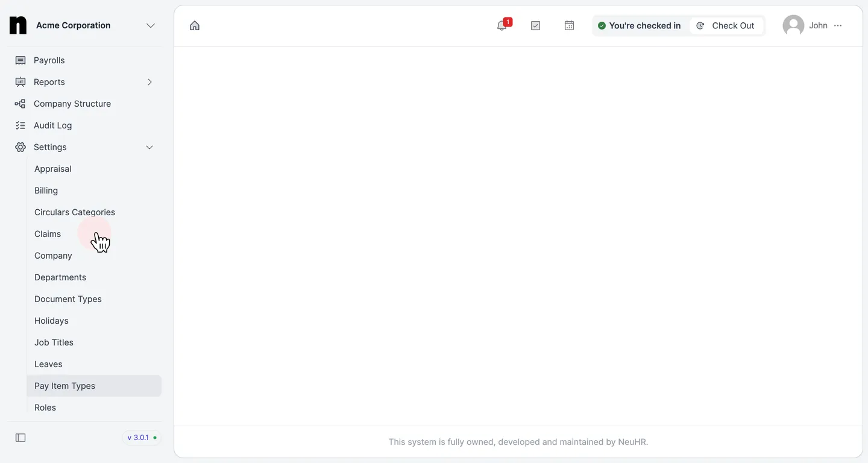Click the v 3.0.1 version badge

142,438
